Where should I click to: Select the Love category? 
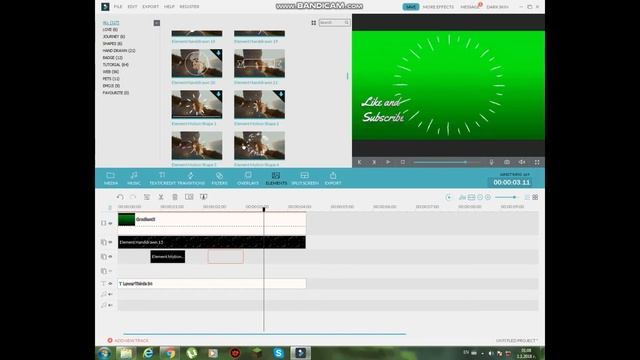coord(110,29)
